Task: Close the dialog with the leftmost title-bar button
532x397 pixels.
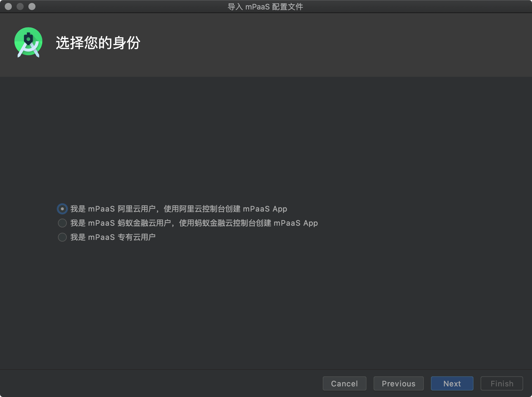Action: [x=8, y=6]
